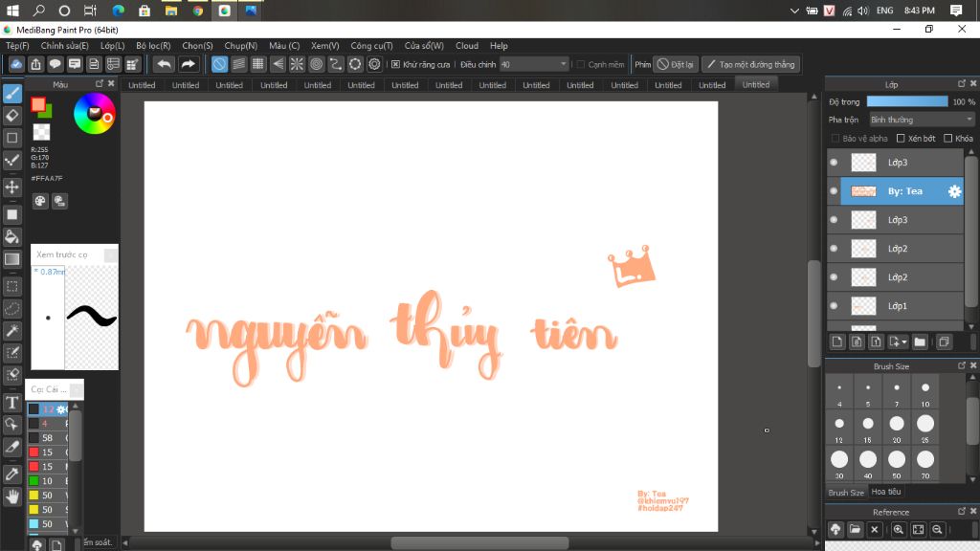This screenshot has width=980, height=551.
Task: Select the Move tool
Action: pos(11,187)
